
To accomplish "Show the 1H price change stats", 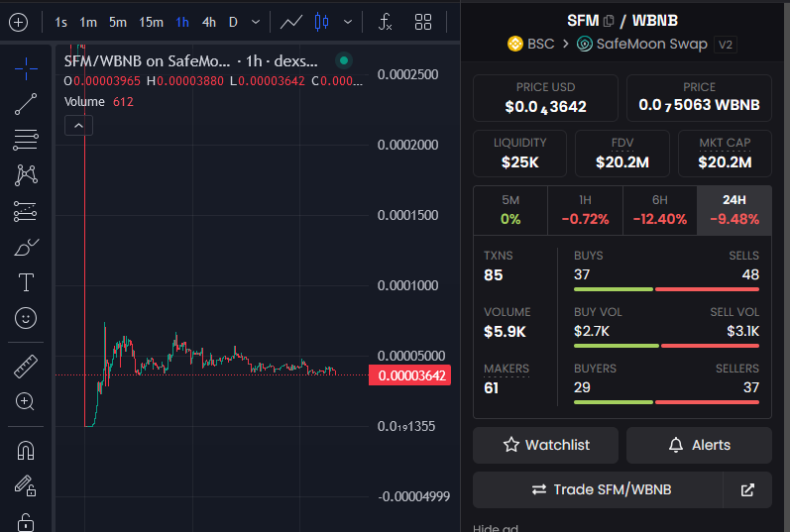I will [x=585, y=210].
